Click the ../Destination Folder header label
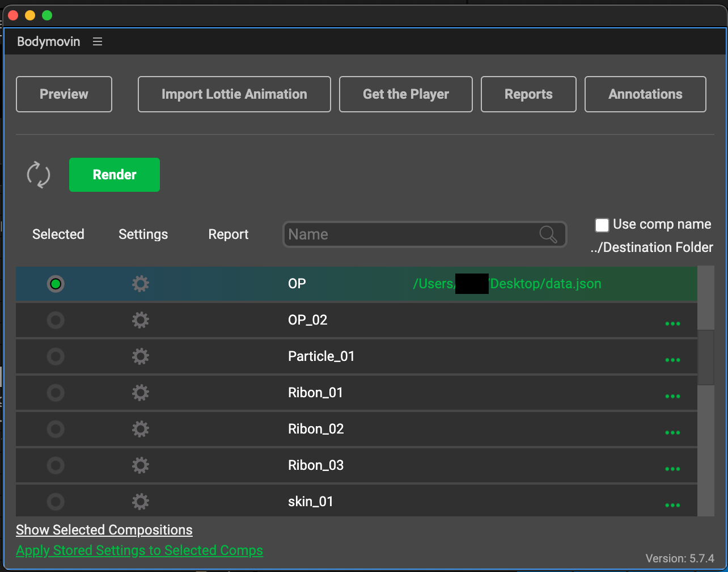This screenshot has height=572, width=728. click(651, 247)
